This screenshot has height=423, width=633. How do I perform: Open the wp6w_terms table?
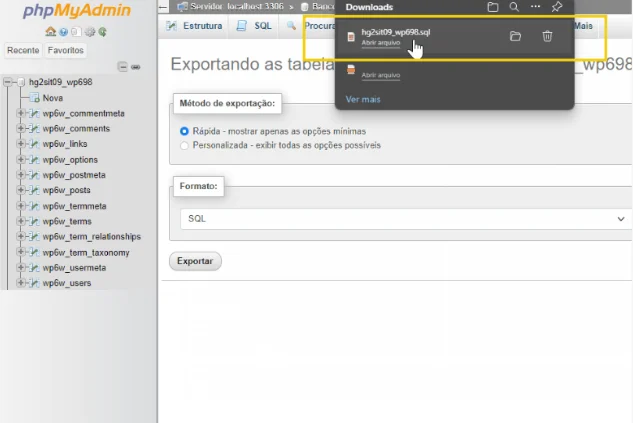coord(67,222)
